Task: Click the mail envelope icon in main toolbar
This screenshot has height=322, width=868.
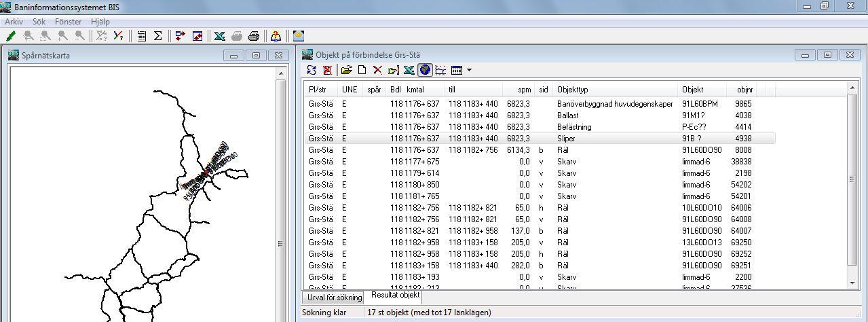Action: [298, 36]
